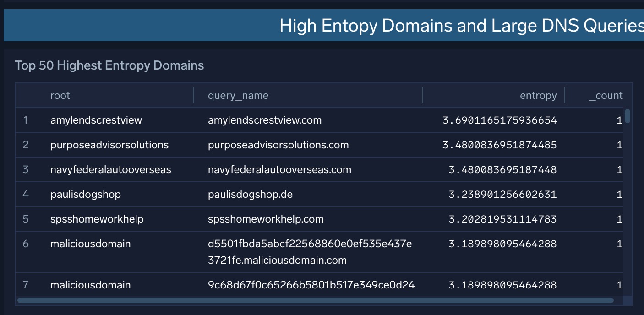Open navyfederalautooverseas.com query name link
Image resolution: width=644 pixels, height=315 pixels.
[279, 169]
